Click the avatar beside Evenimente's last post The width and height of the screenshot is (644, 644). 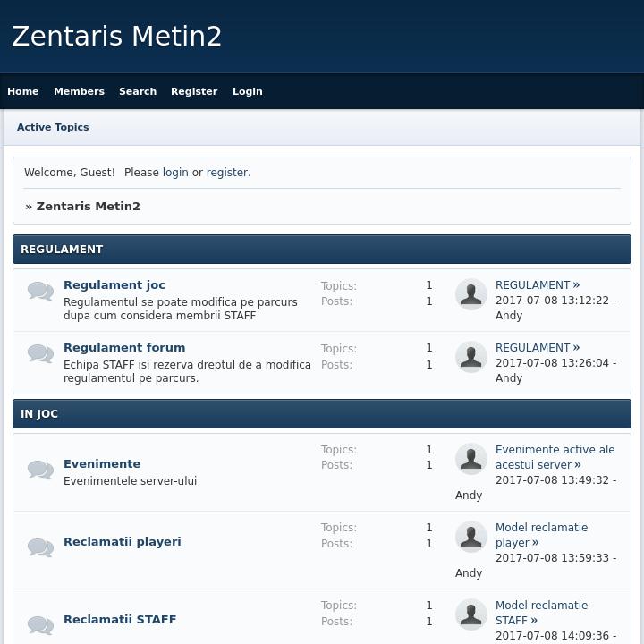coord(471,459)
